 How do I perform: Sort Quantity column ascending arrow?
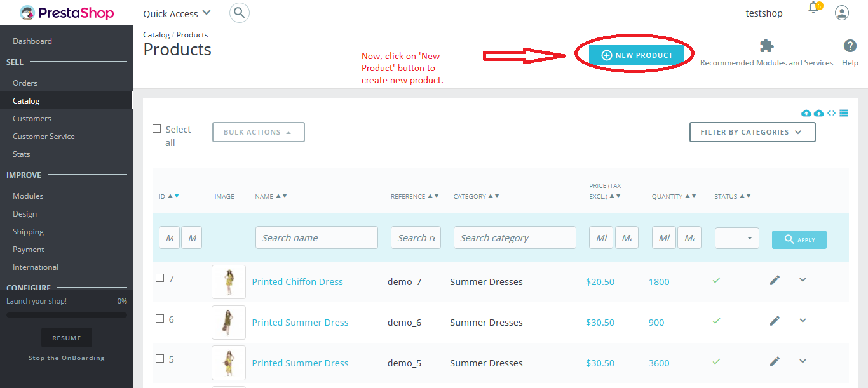(688, 196)
